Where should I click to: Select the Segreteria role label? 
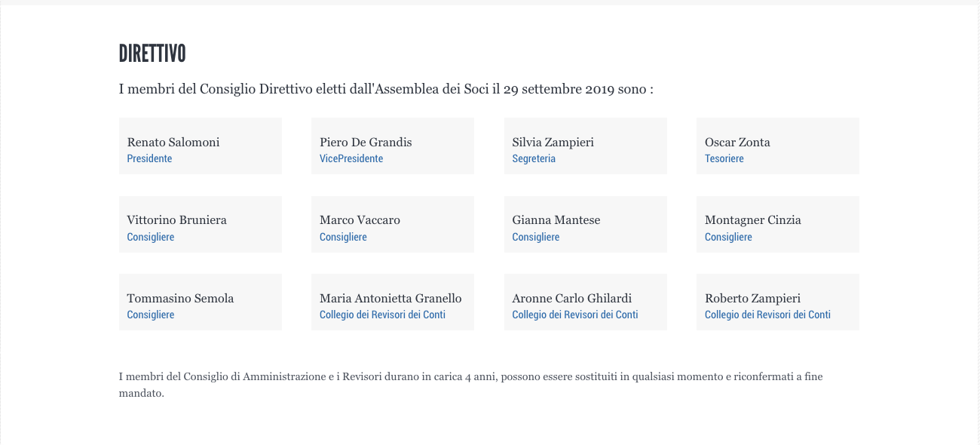pyautogui.click(x=534, y=159)
